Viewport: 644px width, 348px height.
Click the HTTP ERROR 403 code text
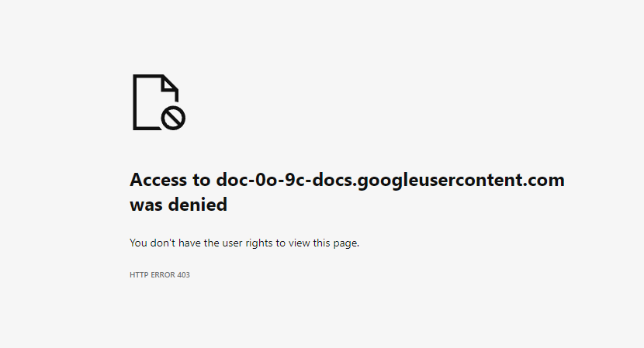(x=160, y=275)
